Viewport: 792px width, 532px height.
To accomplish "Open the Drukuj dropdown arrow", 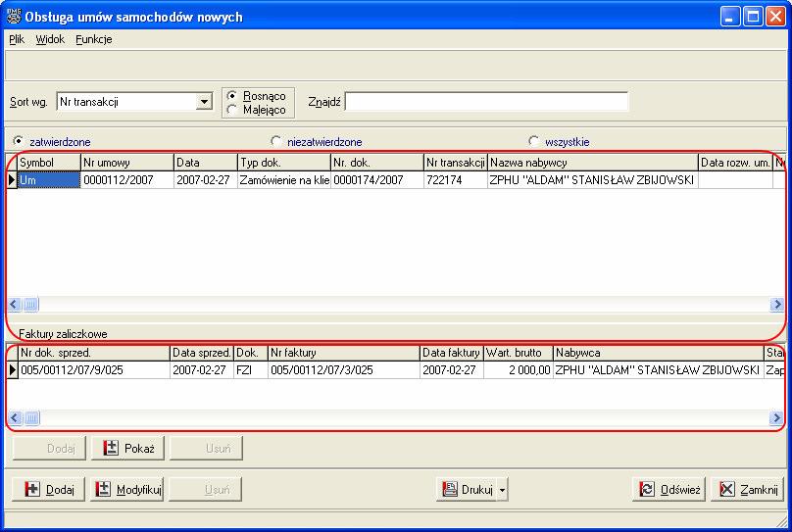I will pos(502,490).
